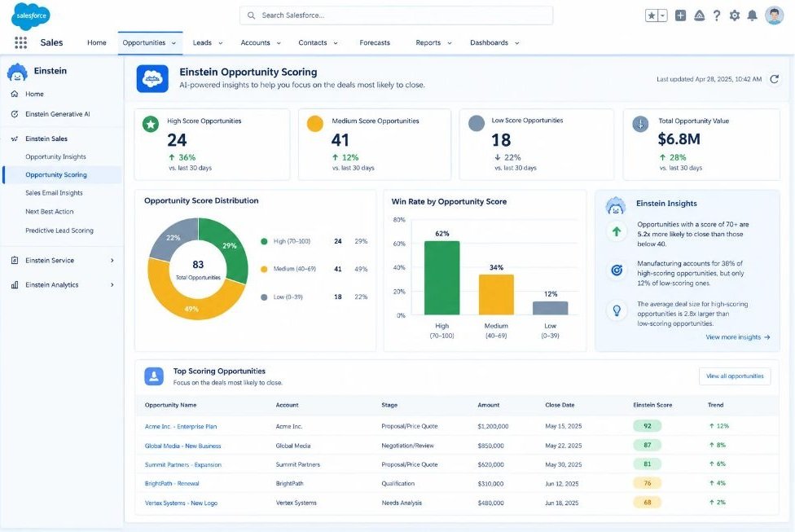The image size is (795, 532).
Task: Click the Salesforce cloud logo
Action: coord(30,15)
